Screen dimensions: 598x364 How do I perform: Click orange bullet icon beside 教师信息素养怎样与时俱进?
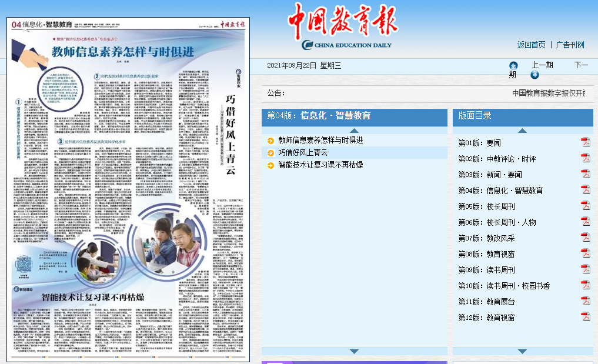[x=270, y=140]
